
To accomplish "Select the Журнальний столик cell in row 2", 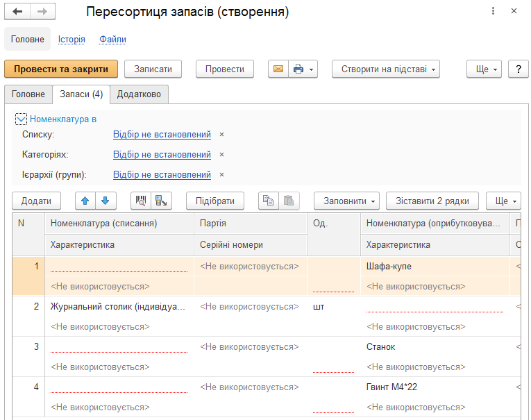I will pyautogui.click(x=119, y=307).
